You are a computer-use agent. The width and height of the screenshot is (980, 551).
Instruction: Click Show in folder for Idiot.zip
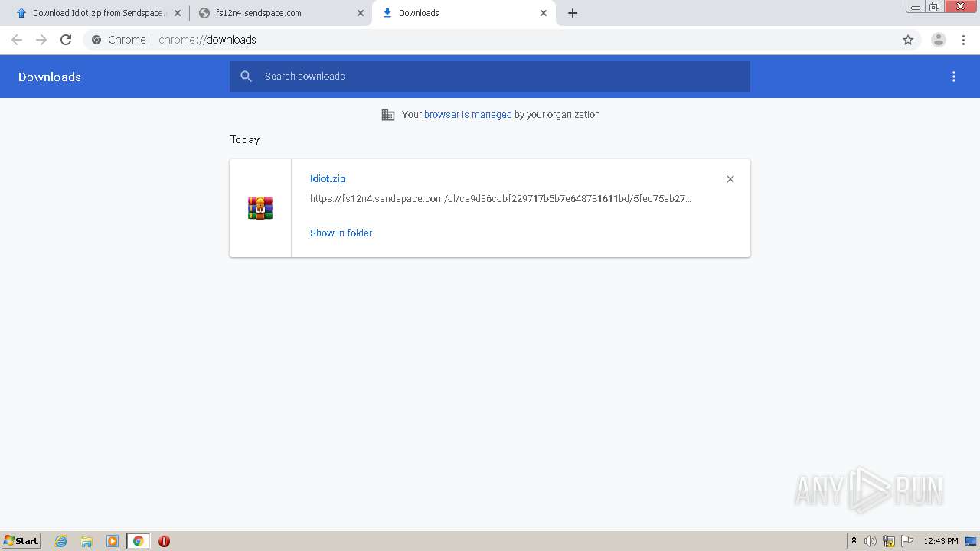coord(341,233)
